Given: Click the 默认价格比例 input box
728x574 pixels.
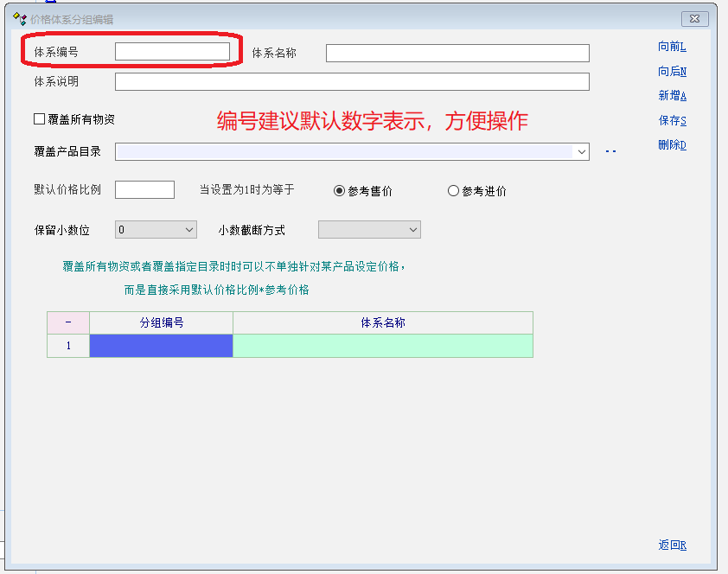Looking at the screenshot, I should 144,190.
